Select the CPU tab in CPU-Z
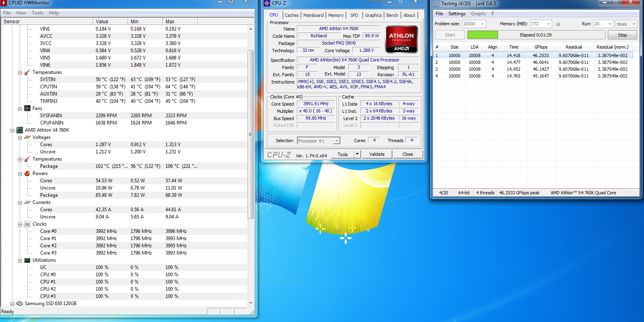 click(x=274, y=15)
